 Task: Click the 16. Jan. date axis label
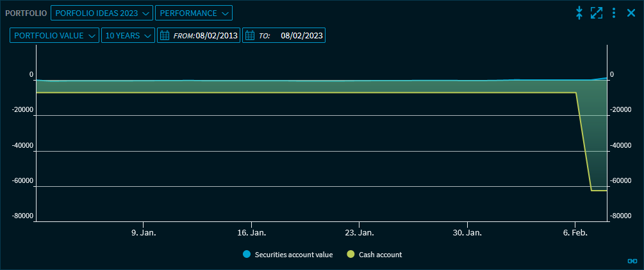coord(251,234)
